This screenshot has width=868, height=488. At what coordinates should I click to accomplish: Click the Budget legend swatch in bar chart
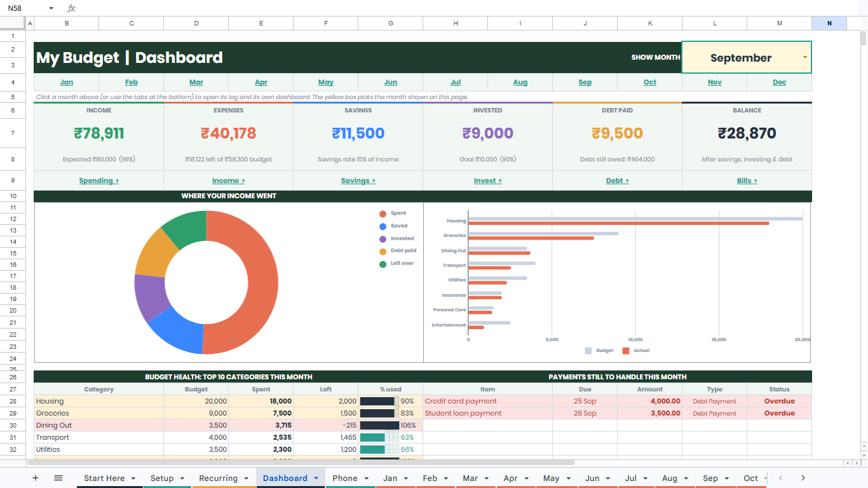(x=588, y=351)
